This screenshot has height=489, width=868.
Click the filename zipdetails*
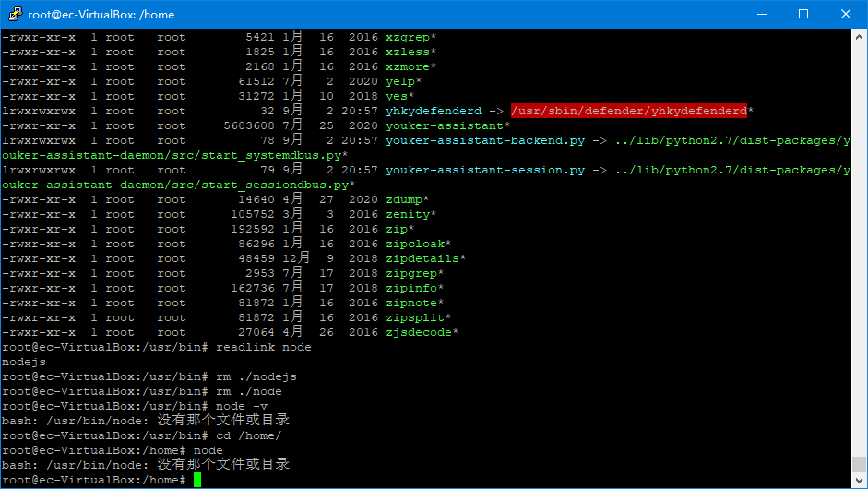pyautogui.click(x=425, y=258)
